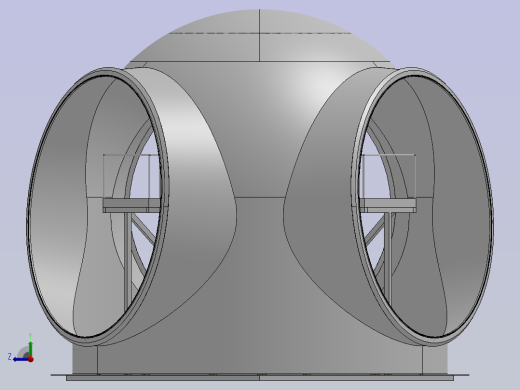Pick the horizontal platform inside the right duct
The image size is (520, 390).
click(x=388, y=205)
